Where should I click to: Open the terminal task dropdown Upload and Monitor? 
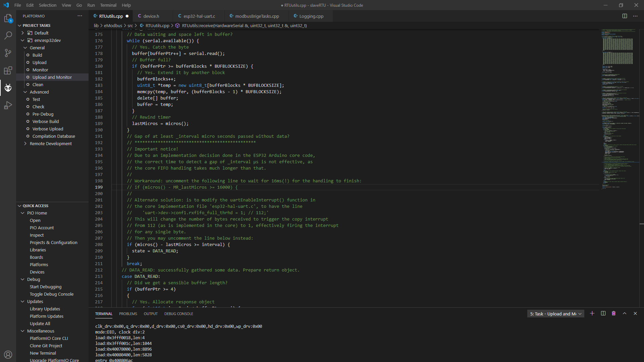[555, 314]
